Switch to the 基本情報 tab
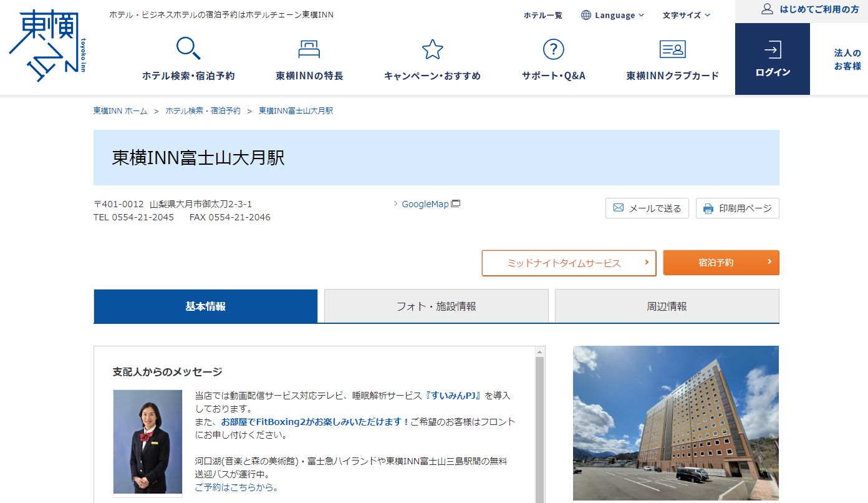Viewport: 868px width, 503px height. pyautogui.click(x=205, y=306)
